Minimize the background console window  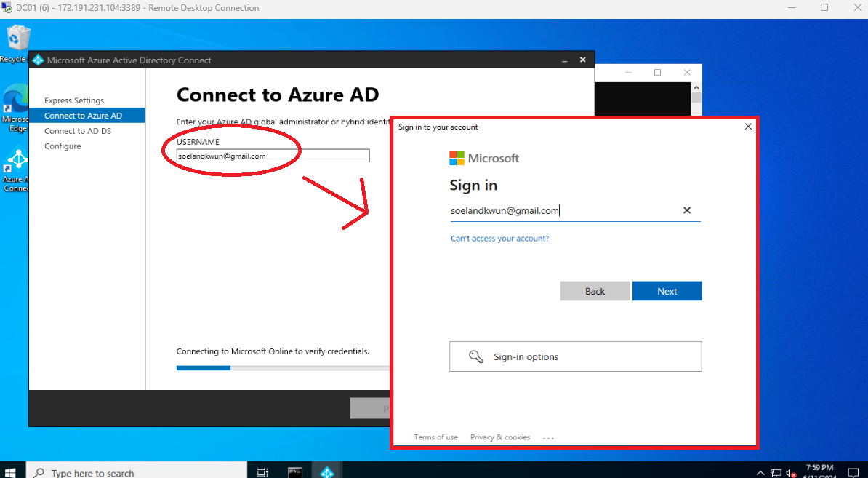tap(629, 73)
